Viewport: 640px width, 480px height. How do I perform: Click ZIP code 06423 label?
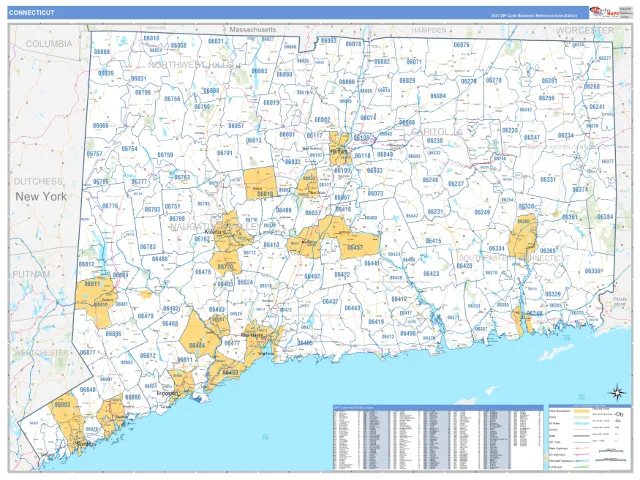tap(431, 274)
